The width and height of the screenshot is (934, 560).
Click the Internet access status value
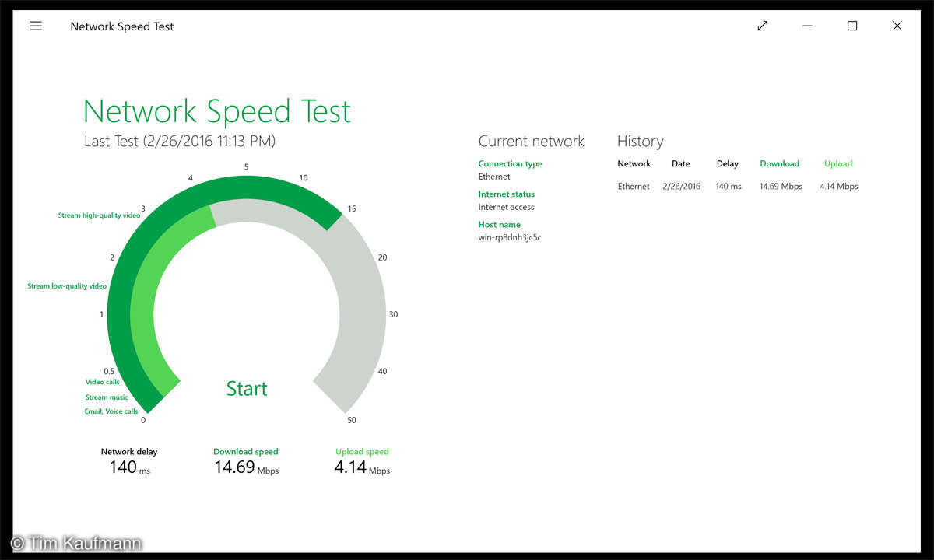click(506, 207)
